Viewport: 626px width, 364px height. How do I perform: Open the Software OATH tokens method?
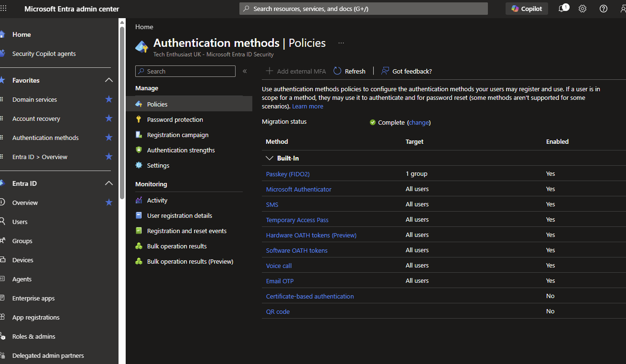pos(297,250)
